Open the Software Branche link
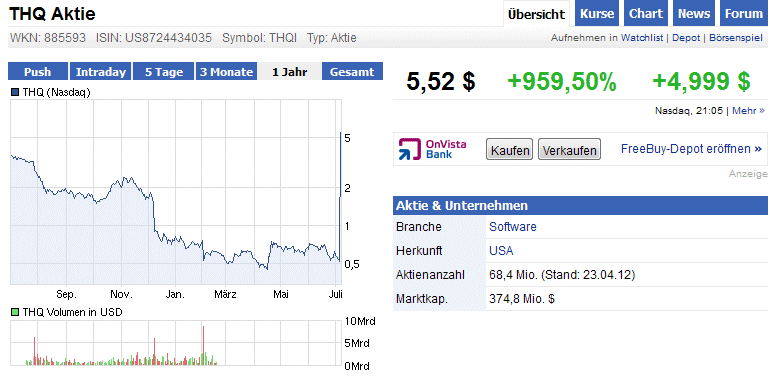Image resolution: width=776 pixels, height=392 pixels. pyautogui.click(x=513, y=227)
